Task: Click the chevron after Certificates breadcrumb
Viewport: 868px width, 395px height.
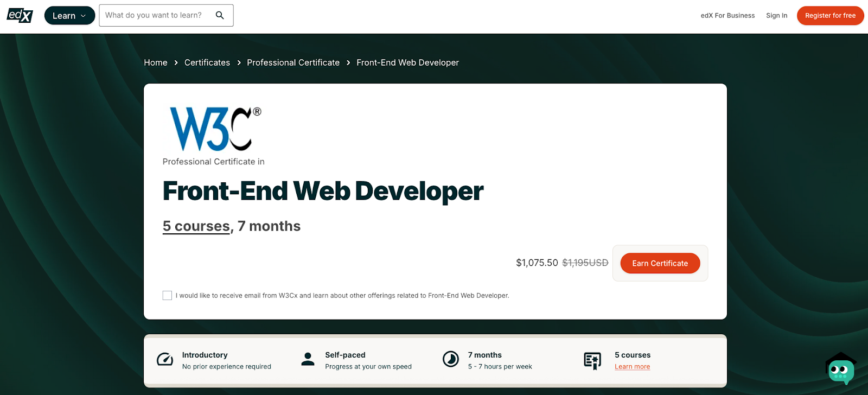Action: point(239,63)
